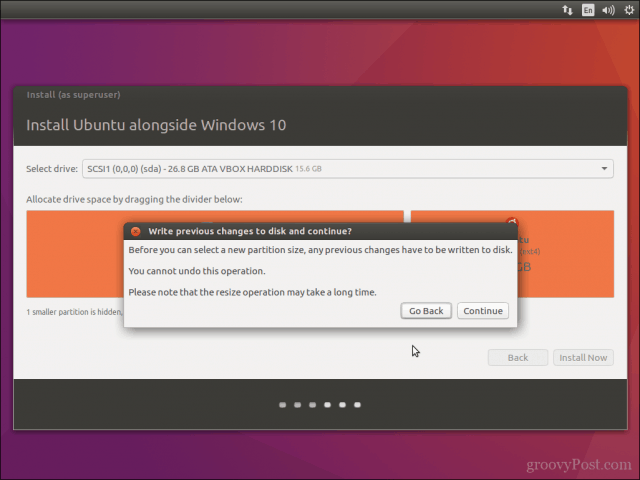The image size is (640, 480).
Task: Click the "Install Ubuntu alongside Windows 10" heading
Action: (x=156, y=125)
